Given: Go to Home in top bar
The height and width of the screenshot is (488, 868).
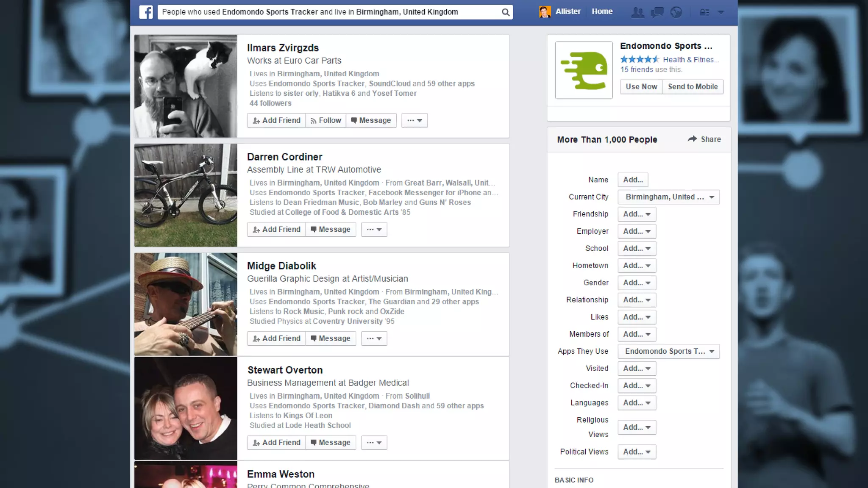Looking at the screenshot, I should [x=602, y=11].
